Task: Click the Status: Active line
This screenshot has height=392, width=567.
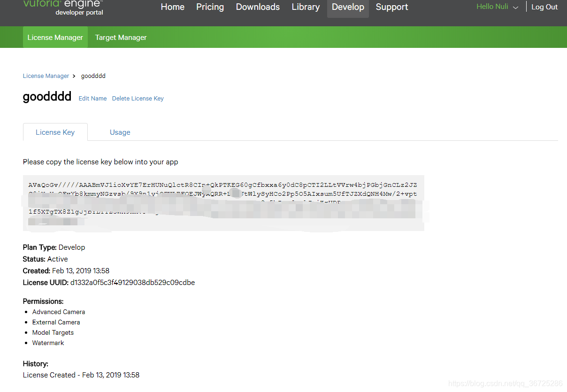Action: (45, 259)
